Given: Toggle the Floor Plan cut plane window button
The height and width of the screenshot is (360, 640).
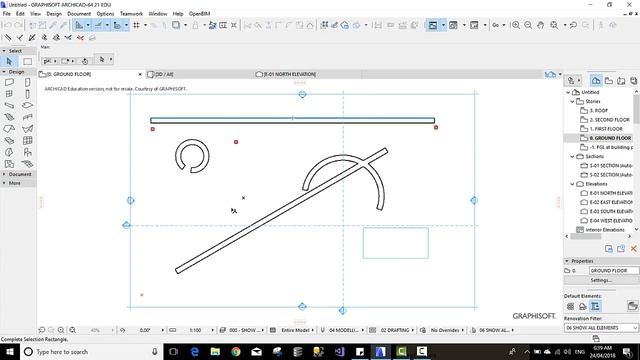Looking at the screenshot, I should [433, 25].
